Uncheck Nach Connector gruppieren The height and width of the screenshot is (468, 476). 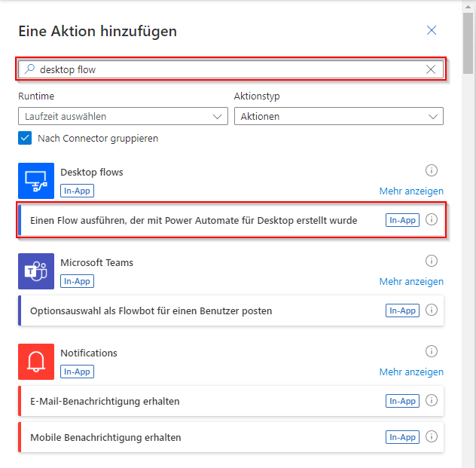[25, 138]
